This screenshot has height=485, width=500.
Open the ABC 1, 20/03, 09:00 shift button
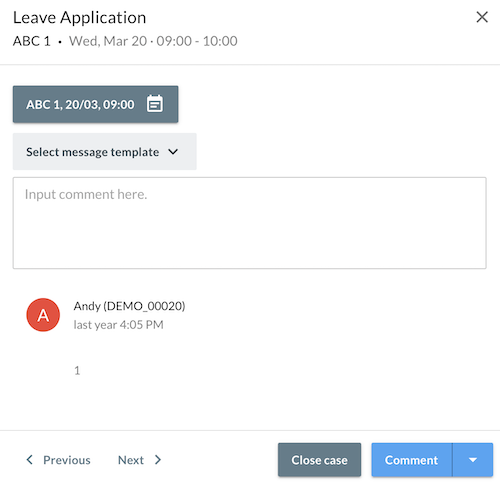(95, 104)
